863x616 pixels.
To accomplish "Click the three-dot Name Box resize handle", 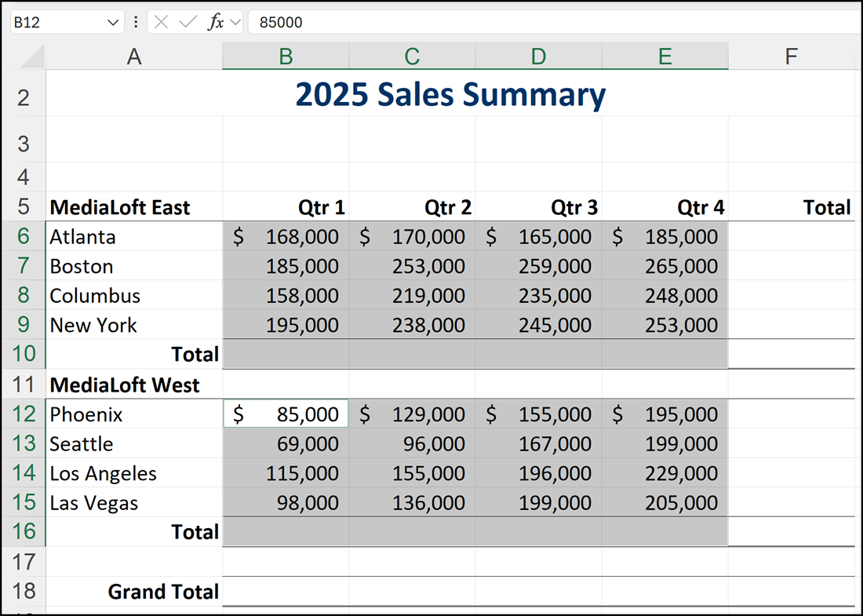I will coord(136,22).
